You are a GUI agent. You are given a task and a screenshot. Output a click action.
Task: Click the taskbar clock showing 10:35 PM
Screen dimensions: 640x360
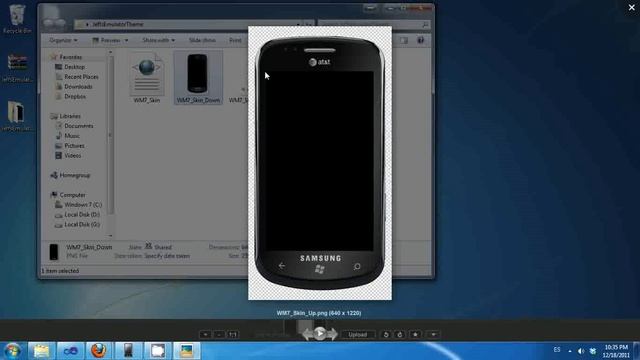pyautogui.click(x=616, y=351)
